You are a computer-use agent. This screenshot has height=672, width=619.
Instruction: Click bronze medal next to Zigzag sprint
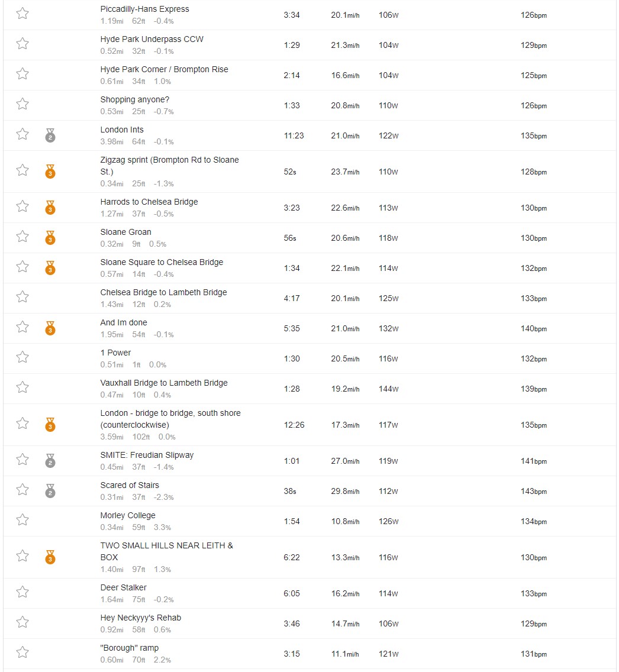click(50, 172)
